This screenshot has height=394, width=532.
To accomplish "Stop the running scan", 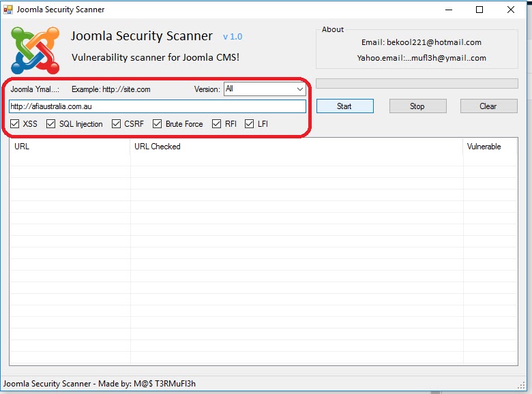I will pos(417,106).
